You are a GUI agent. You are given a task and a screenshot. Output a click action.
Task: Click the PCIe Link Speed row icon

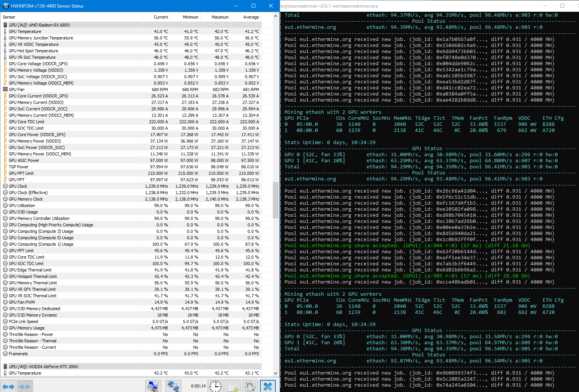click(x=5, y=321)
